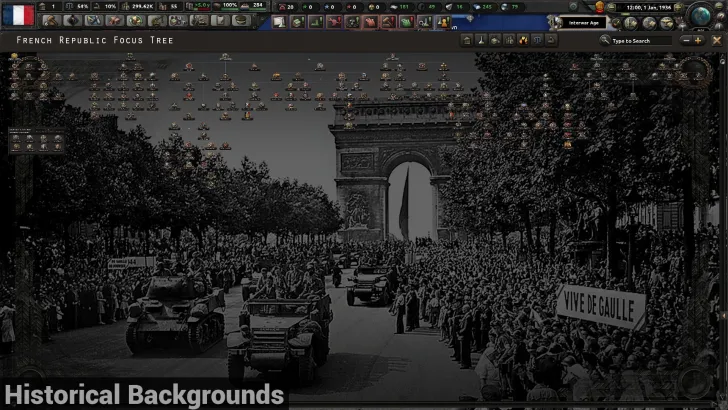Zoom out focus tree with minus button
This screenshot has height=410, width=728.
685,40
